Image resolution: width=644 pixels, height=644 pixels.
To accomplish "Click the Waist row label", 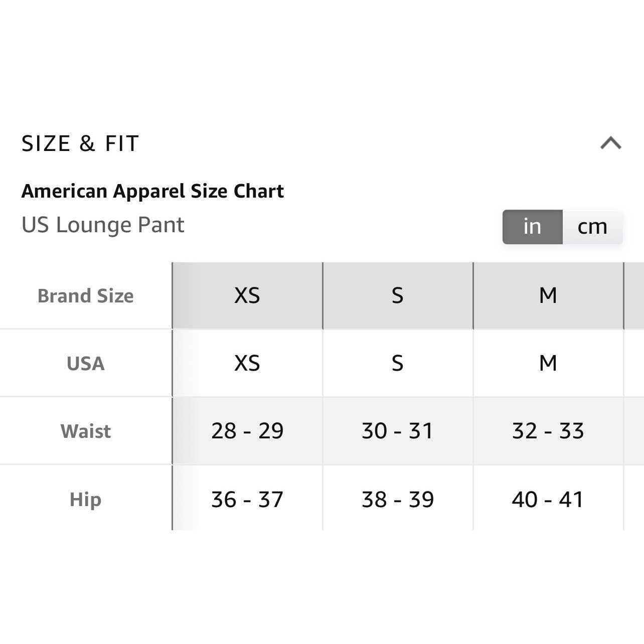I will tap(86, 431).
